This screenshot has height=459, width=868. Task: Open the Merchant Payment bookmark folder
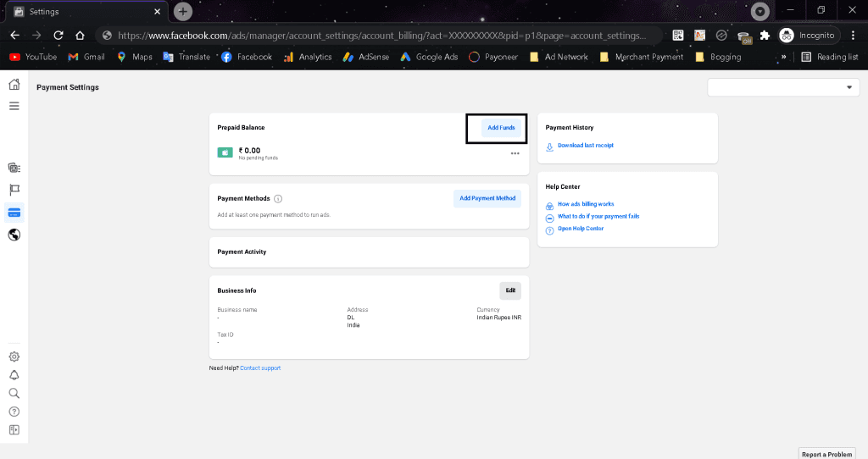[x=641, y=57]
